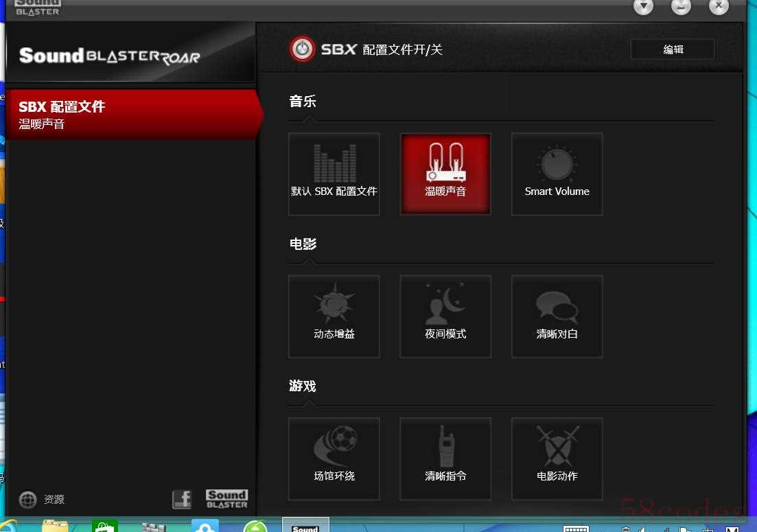Choose the 默认 SBX 配置文件 equalizer profile
This screenshot has width=757, height=532.
[x=334, y=174]
